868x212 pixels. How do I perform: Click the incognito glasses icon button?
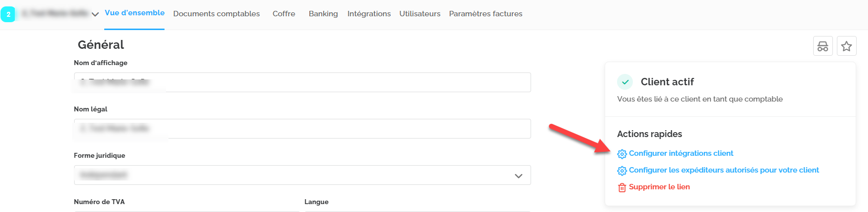(x=823, y=46)
